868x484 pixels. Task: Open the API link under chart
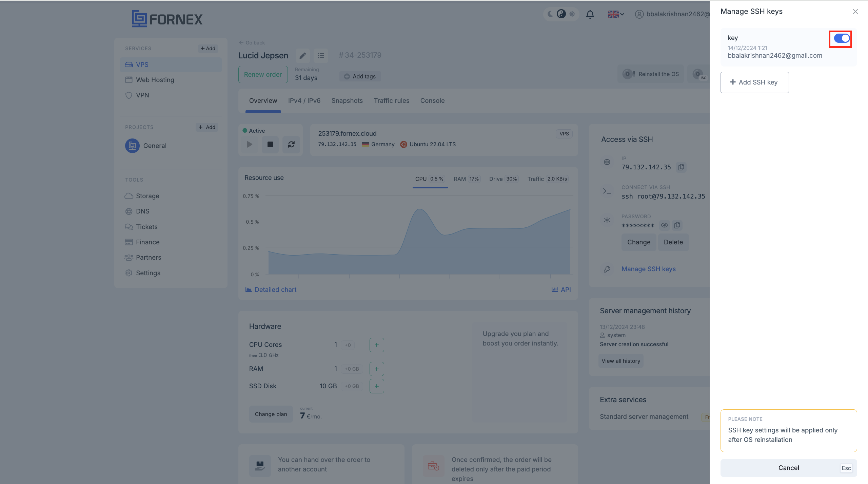[x=561, y=290]
